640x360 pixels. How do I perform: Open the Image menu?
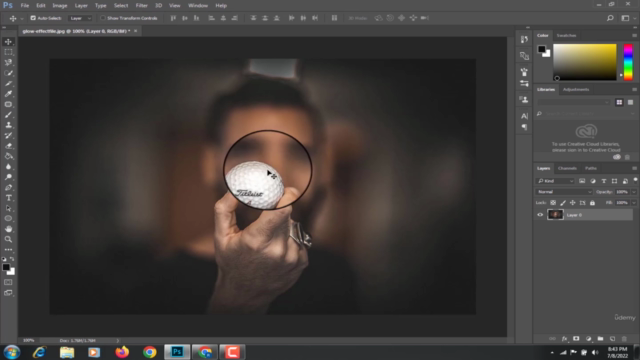coord(60,6)
